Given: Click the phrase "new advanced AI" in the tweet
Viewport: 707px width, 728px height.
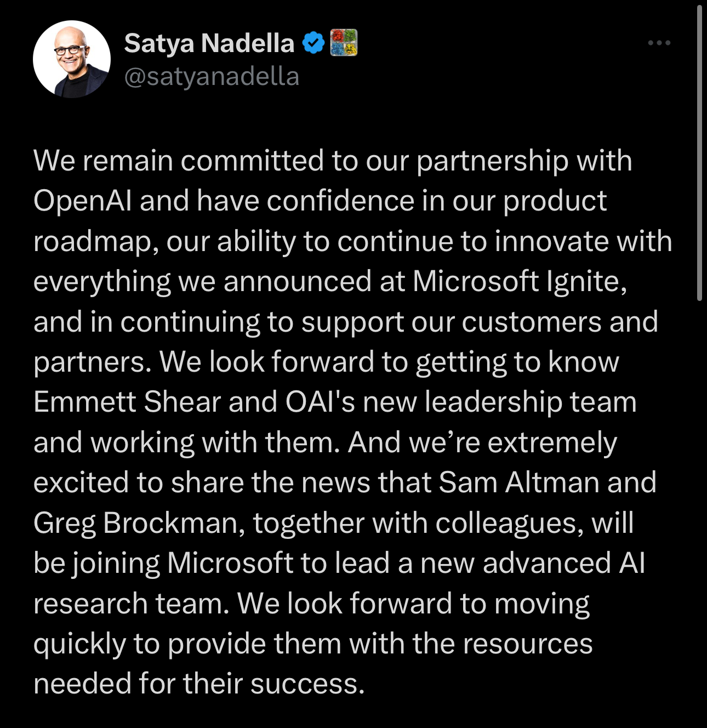Looking at the screenshot, I should [533, 564].
